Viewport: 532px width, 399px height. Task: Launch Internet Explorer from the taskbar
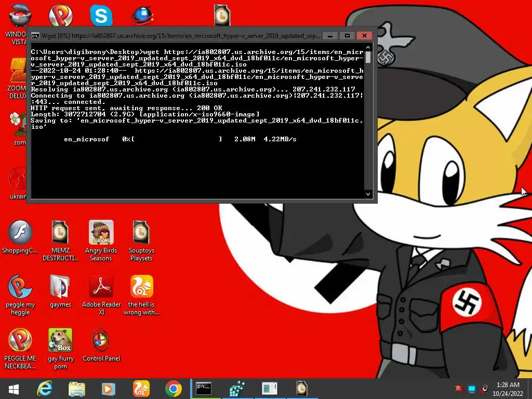[45, 389]
